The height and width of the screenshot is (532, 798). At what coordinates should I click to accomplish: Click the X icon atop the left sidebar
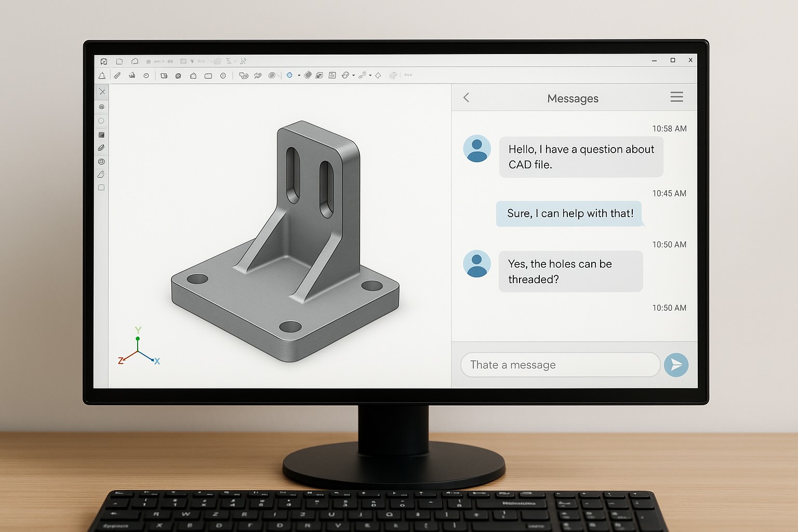click(102, 91)
